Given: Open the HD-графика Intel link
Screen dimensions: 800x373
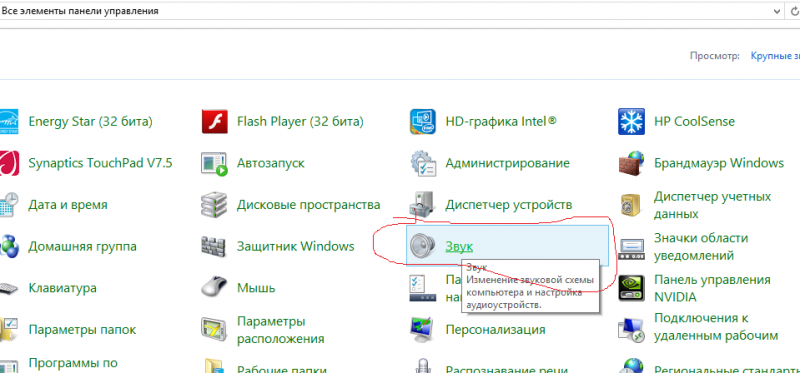Looking at the screenshot, I should pos(501,121).
